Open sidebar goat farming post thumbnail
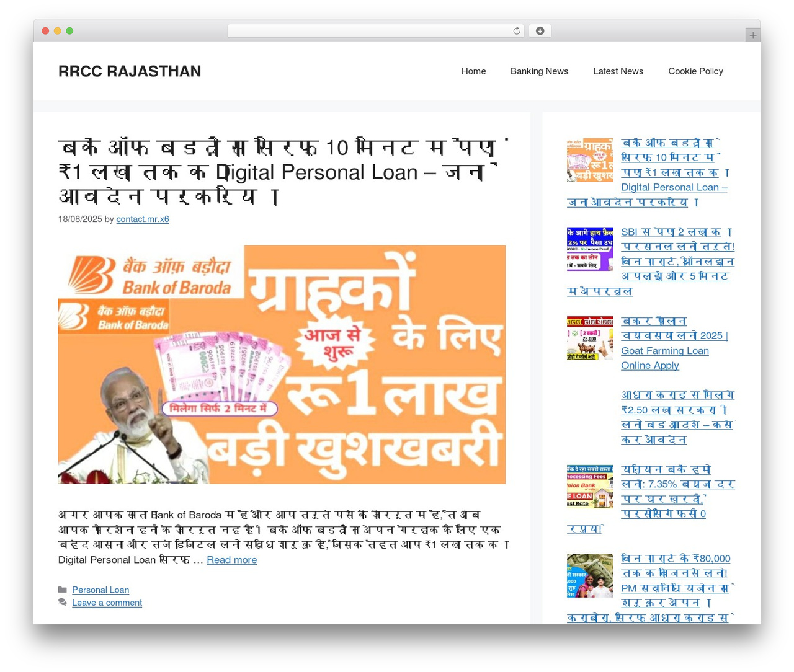 (589, 338)
